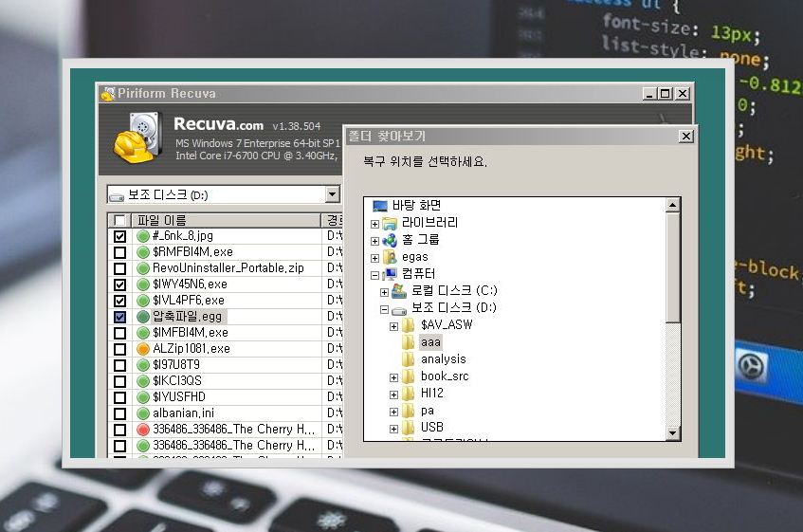This screenshot has height=532, width=803.
Task: Check the $IYUSFHD checkbox
Action: point(119,397)
